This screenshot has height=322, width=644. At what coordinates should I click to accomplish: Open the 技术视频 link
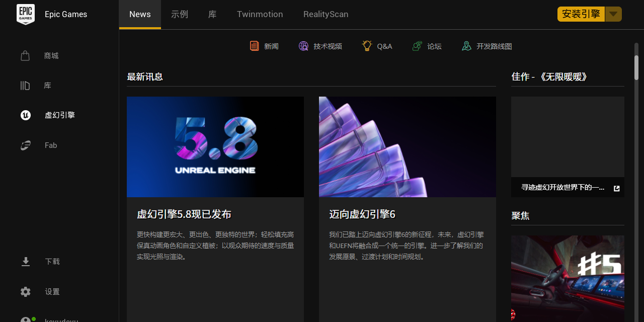(x=328, y=46)
